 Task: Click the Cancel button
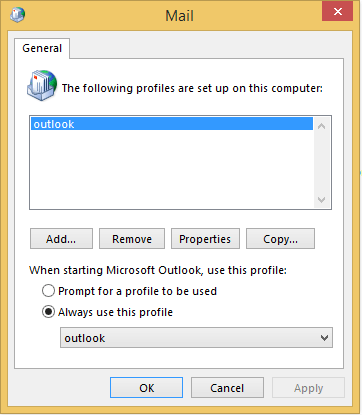[x=227, y=388]
